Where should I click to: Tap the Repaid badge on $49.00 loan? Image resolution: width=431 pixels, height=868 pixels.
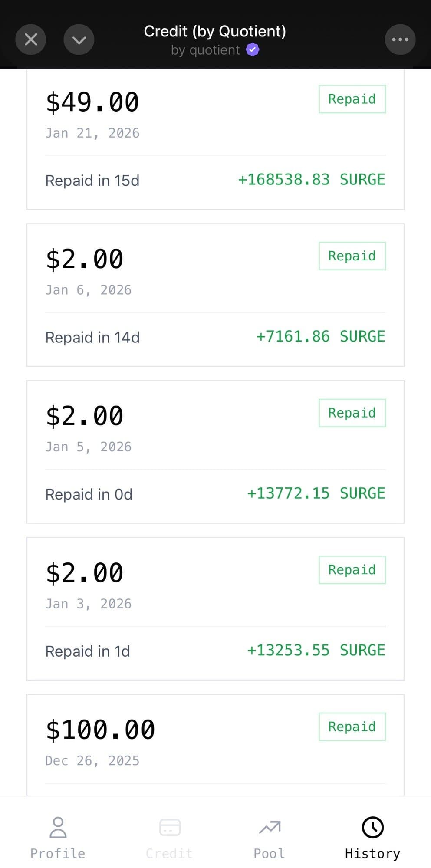pos(352,99)
